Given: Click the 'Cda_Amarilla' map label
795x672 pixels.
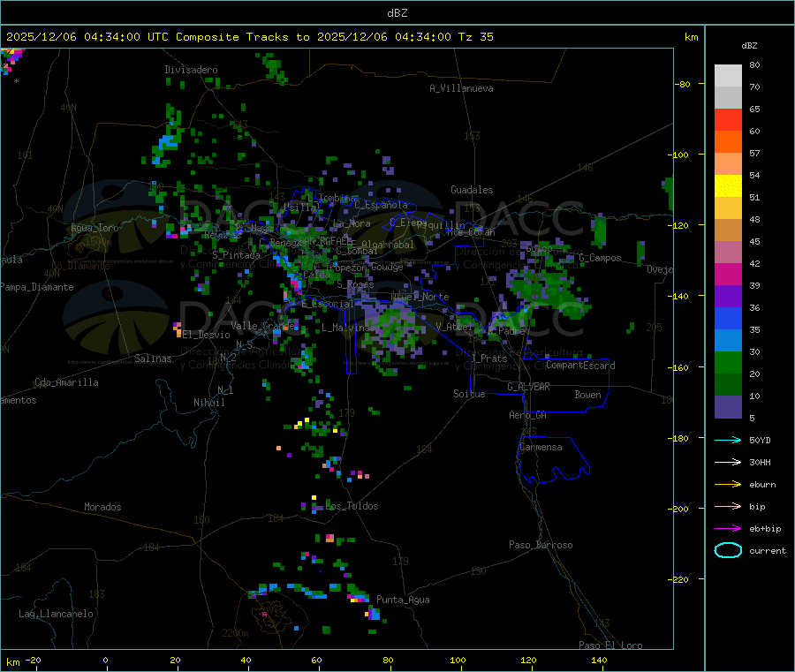Looking at the screenshot, I should 66,382.
